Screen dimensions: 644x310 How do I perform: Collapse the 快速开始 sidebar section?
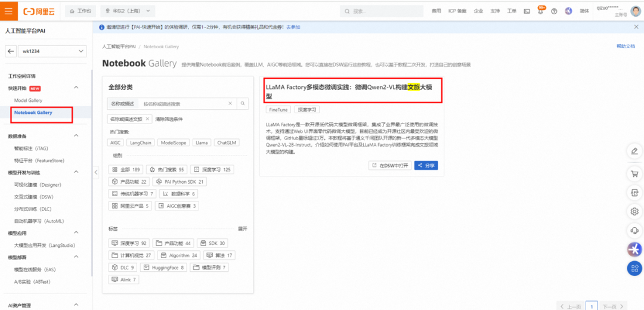[76, 88]
